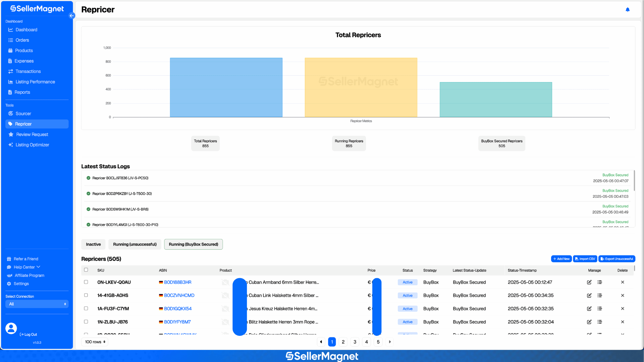Expand the Help Center chevron
Screen dimensions: 644x362
[x=38, y=267]
